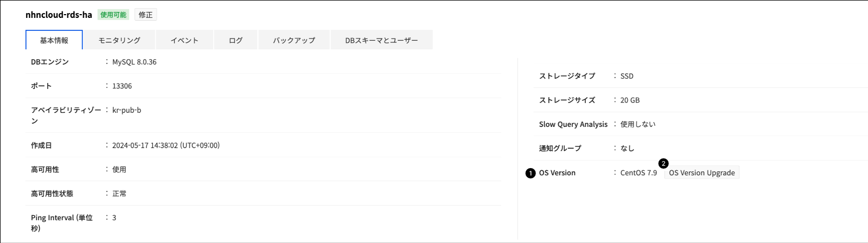The image size is (868, 243).
Task: Click the OS Version Upgrade button
Action: click(701, 173)
